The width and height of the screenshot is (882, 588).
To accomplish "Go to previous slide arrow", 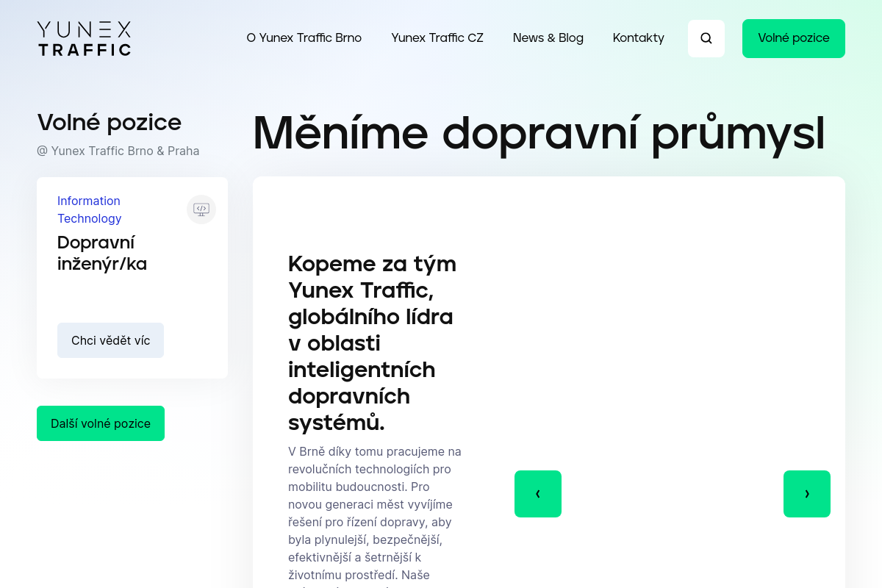I will (x=538, y=494).
